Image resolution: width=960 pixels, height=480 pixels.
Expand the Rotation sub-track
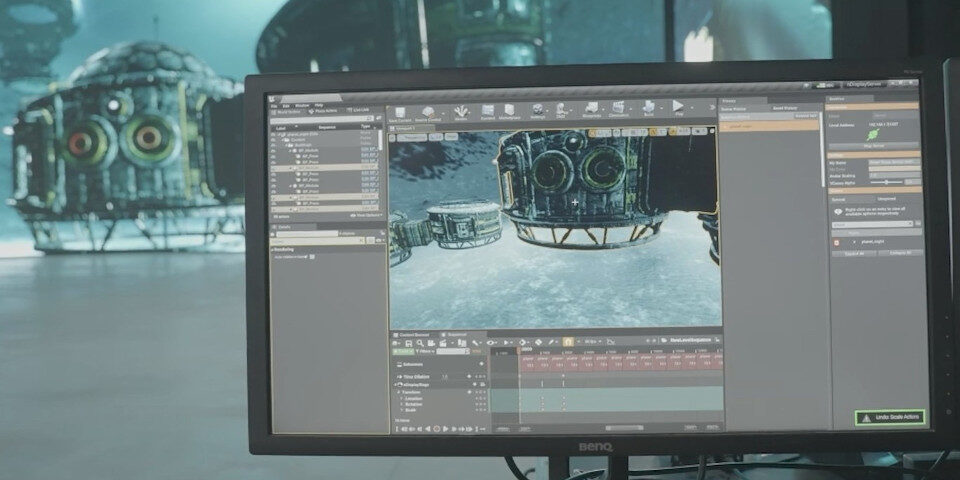tap(401, 404)
